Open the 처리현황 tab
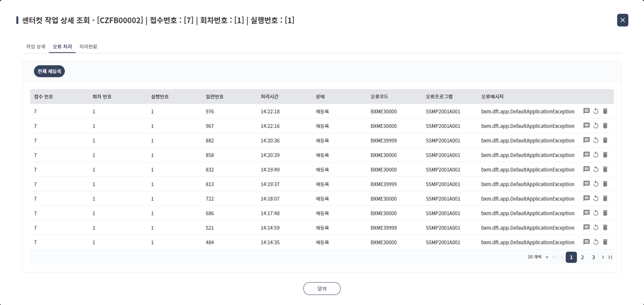 (x=88, y=46)
